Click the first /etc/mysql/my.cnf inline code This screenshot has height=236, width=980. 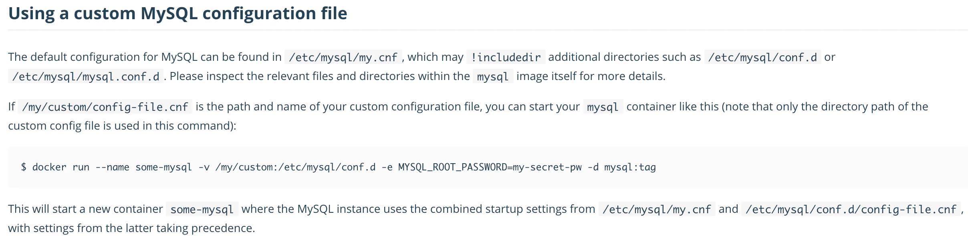coord(343,57)
